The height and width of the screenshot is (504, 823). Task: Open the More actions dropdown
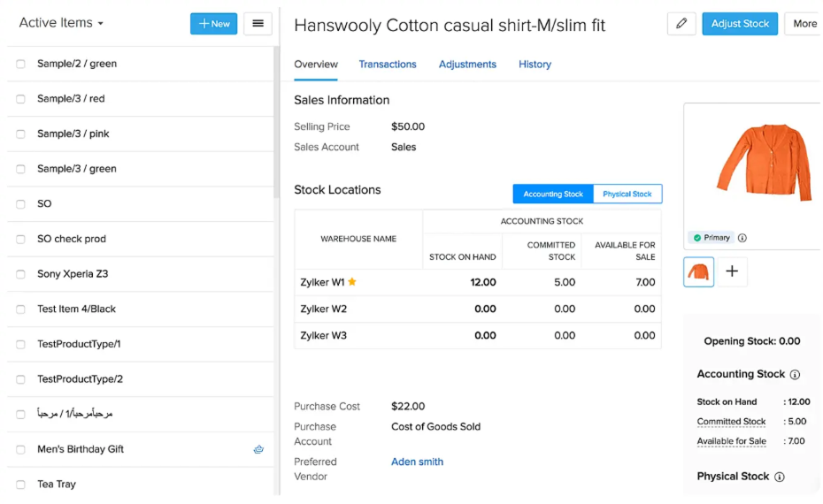coord(804,24)
